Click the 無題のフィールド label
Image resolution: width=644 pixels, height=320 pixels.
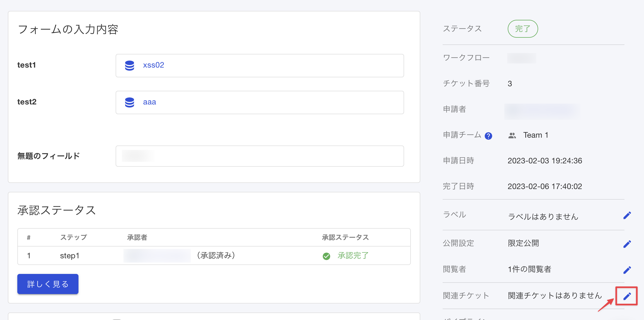coord(49,156)
